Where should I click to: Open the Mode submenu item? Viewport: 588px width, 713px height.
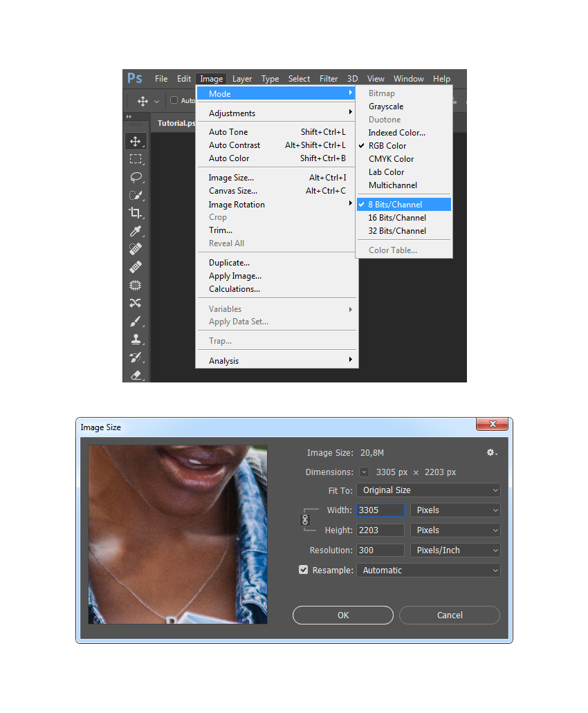[x=277, y=93]
